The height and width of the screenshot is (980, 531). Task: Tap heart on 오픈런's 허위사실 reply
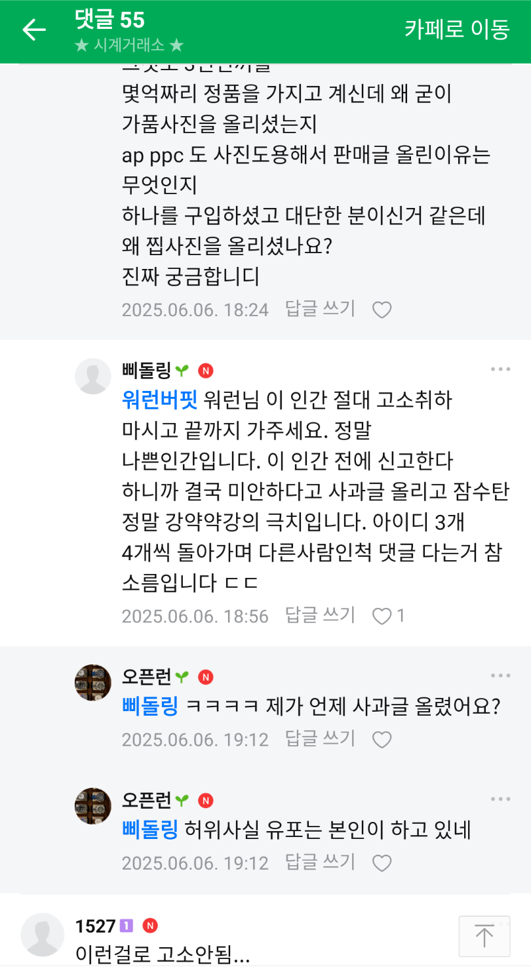[x=382, y=863]
